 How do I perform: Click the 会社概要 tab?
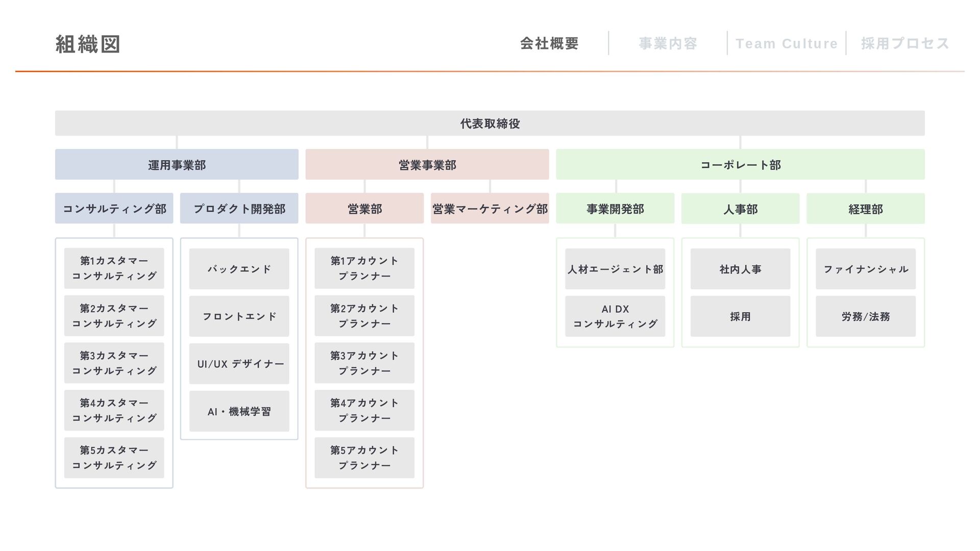tap(549, 44)
